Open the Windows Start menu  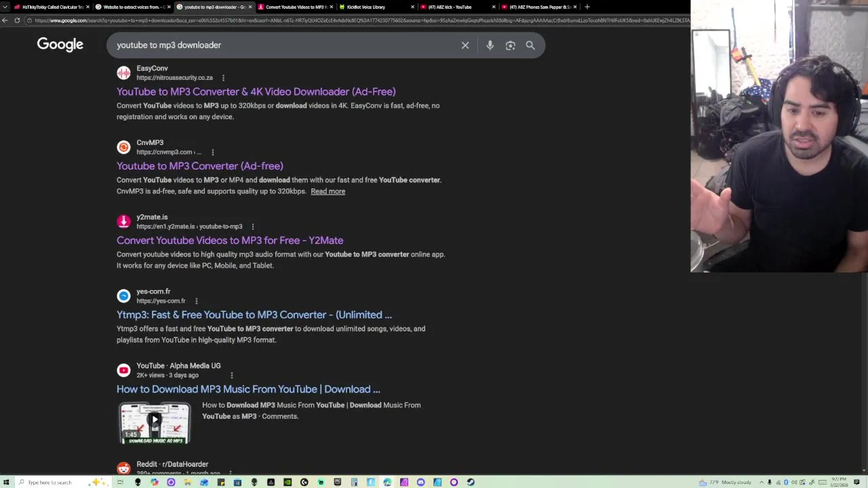pos(6,482)
